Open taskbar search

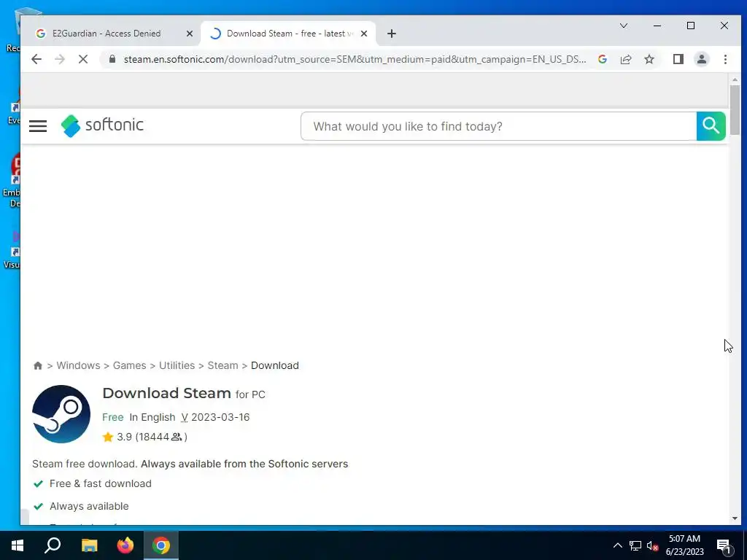(x=53, y=545)
